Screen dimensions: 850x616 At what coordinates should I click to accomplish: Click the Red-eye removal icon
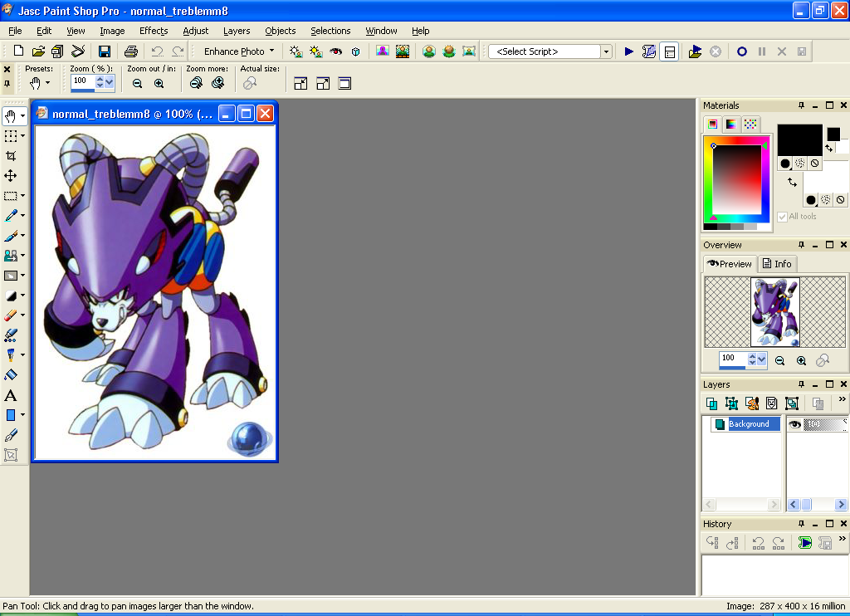tap(336, 51)
